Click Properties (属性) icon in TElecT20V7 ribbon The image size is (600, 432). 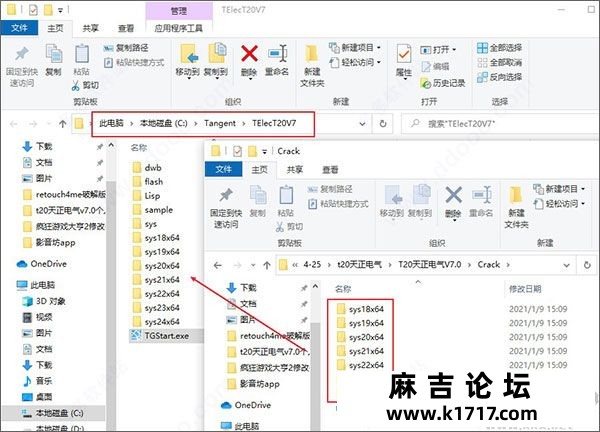tap(404, 54)
